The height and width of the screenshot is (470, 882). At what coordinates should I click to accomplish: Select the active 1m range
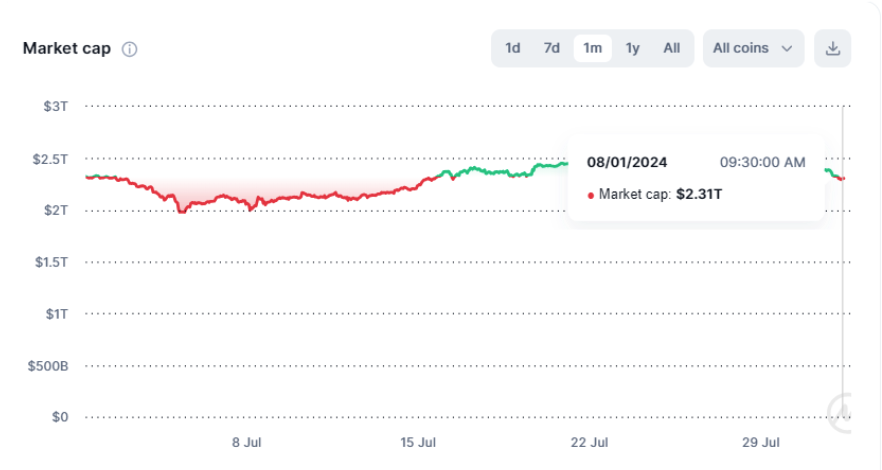592,48
